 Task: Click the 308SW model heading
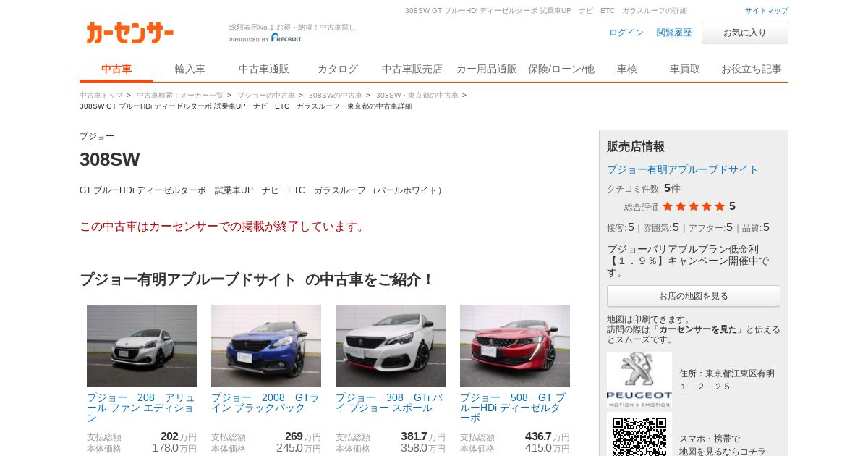pos(110,159)
